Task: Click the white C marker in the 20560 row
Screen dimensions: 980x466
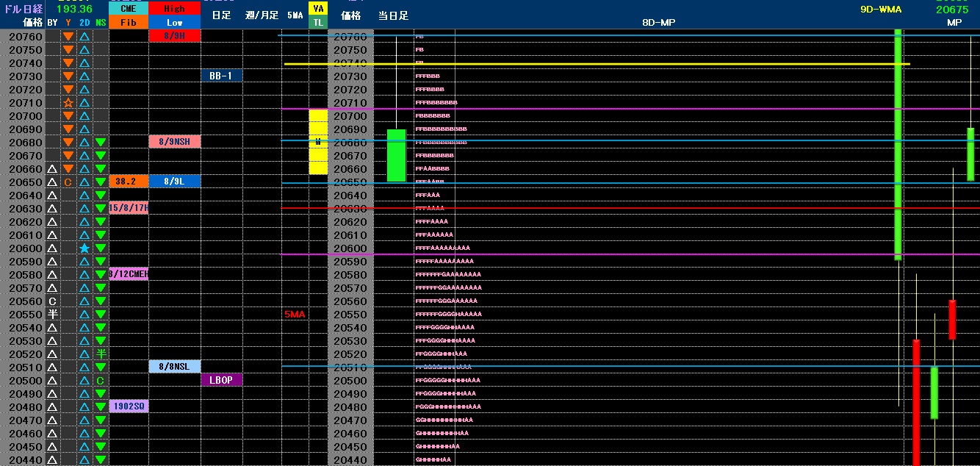Action: click(52, 301)
